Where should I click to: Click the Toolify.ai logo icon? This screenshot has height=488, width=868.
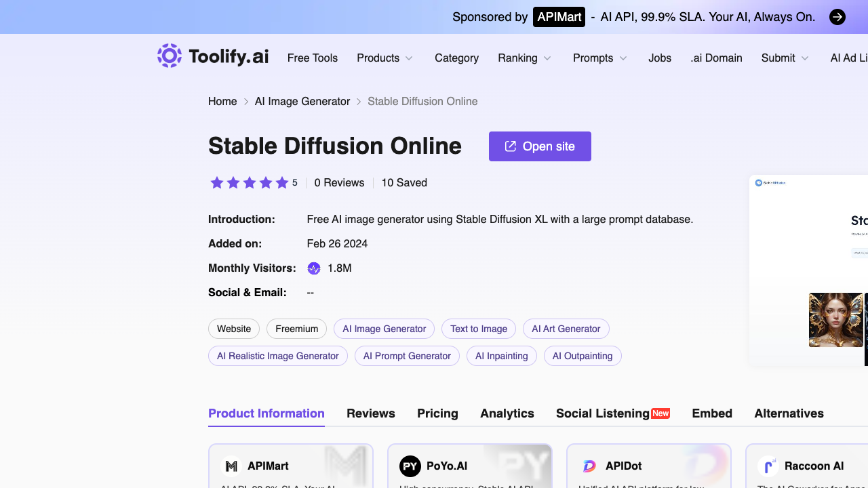(x=170, y=56)
